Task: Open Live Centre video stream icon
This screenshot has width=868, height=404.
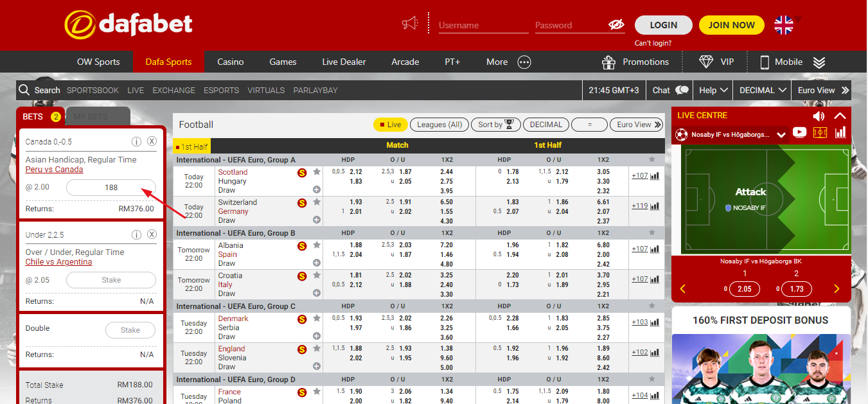Action: (799, 133)
